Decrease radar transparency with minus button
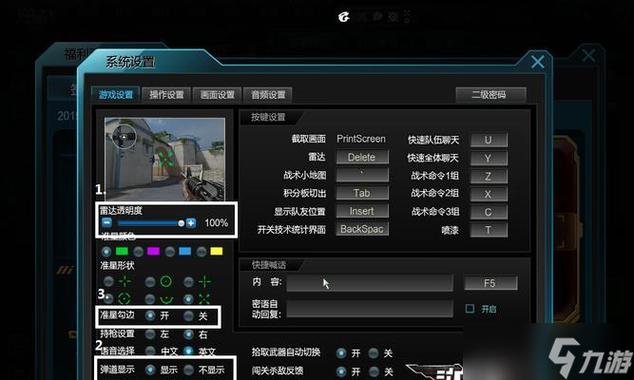Viewport: 634px width, 380px height. (x=107, y=222)
